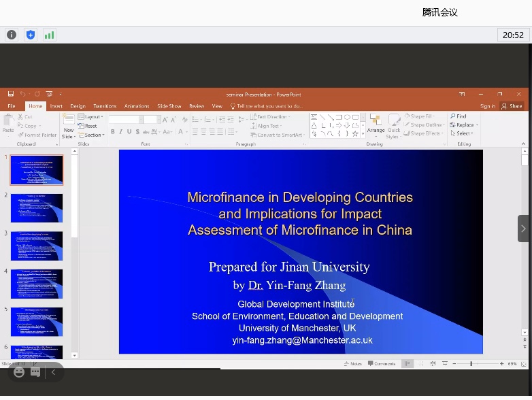532x400 pixels.
Task: Open the font name combo box dropdown
Action: tap(141, 120)
